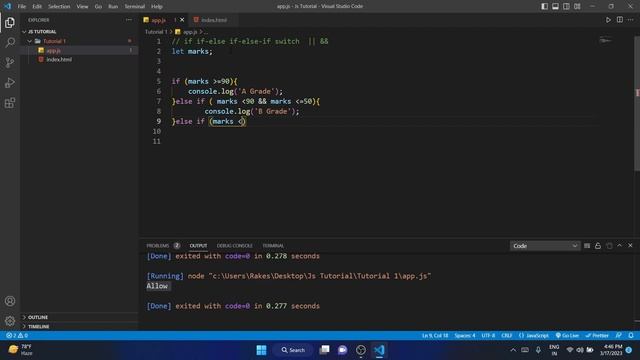640x360 pixels.
Task: Open the Windows Start menu
Action: click(262, 350)
